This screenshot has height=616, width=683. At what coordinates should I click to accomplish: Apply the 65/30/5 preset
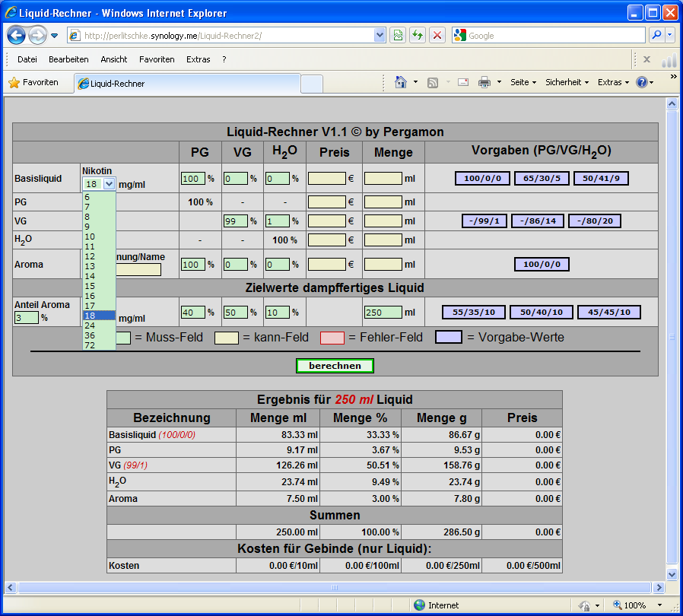(542, 178)
